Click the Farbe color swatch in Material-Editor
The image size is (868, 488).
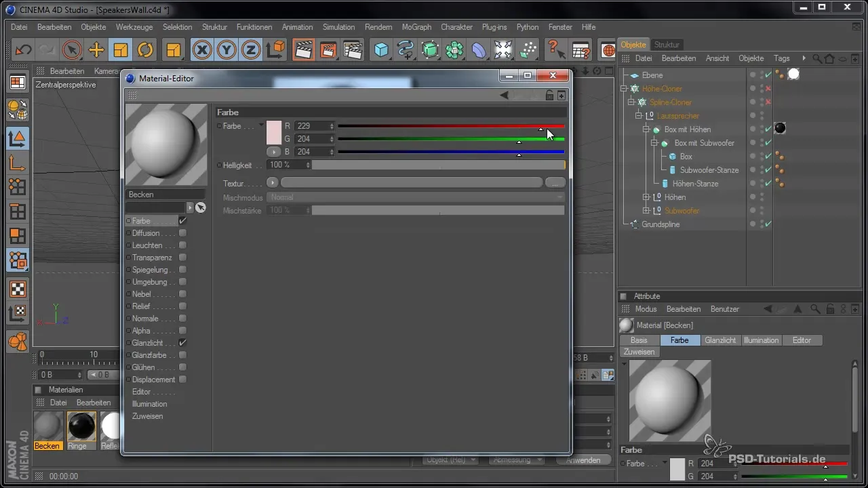[274, 132]
